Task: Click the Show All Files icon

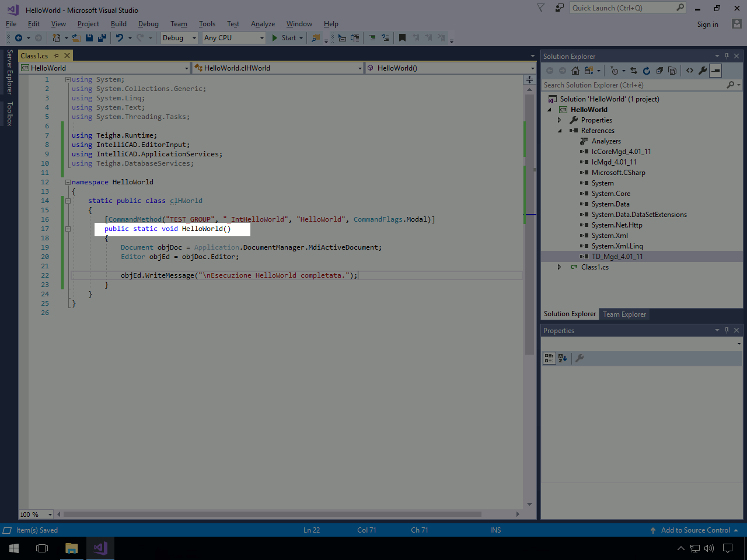Action: pos(672,71)
